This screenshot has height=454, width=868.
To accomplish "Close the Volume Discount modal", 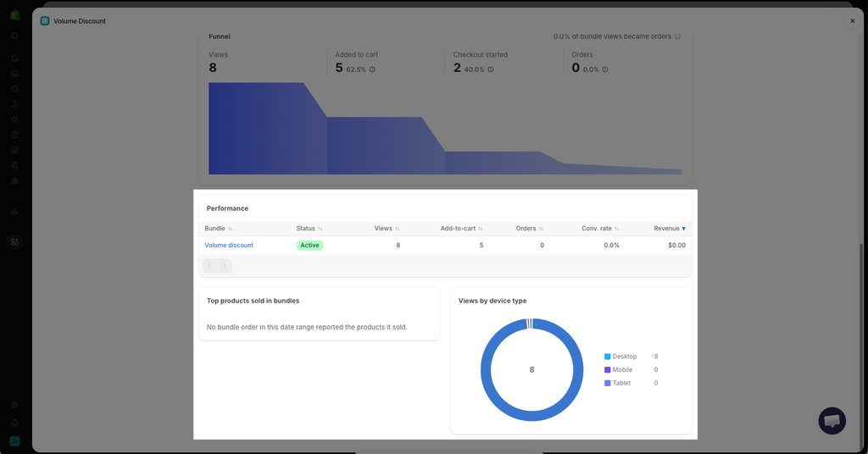I will click(x=853, y=21).
